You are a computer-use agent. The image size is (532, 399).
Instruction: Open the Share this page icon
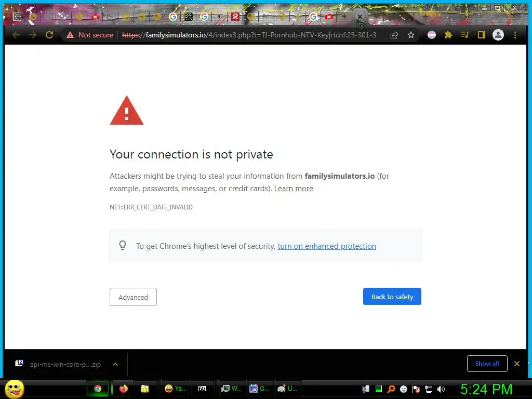coord(394,35)
